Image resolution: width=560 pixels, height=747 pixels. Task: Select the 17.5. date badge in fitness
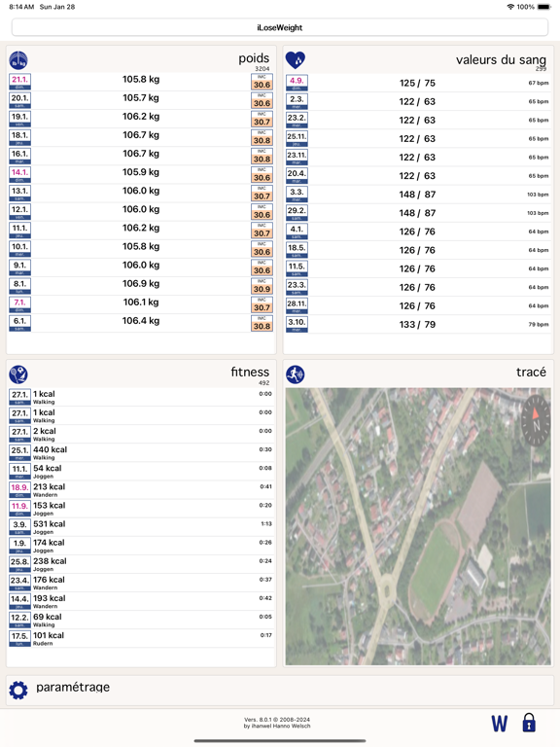click(20, 638)
